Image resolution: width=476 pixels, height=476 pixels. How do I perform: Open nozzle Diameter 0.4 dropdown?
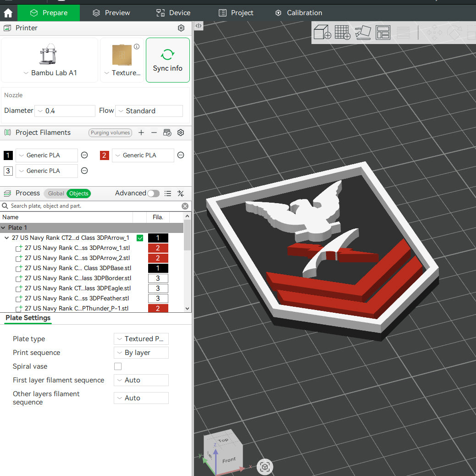(x=65, y=111)
